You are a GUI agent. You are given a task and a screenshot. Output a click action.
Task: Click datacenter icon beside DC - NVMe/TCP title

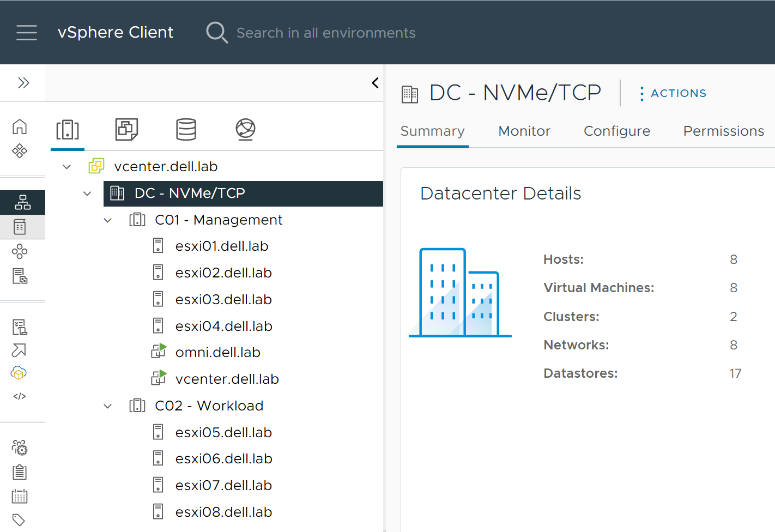(410, 94)
